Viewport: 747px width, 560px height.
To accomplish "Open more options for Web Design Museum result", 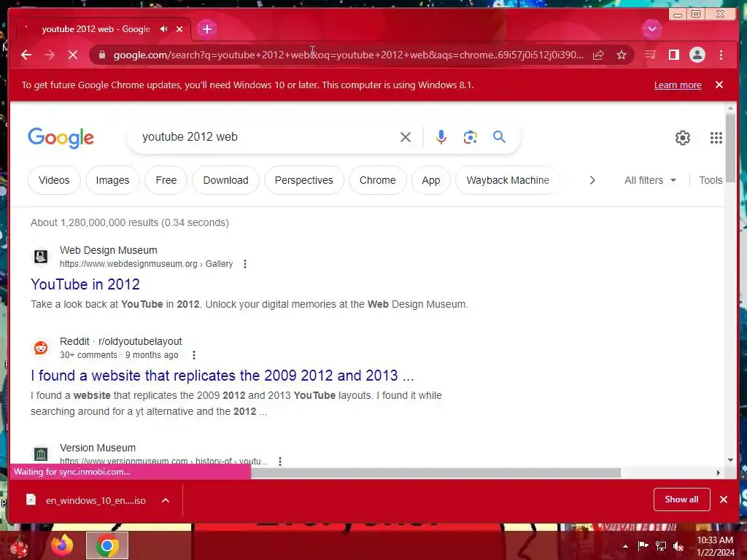I will click(x=245, y=264).
